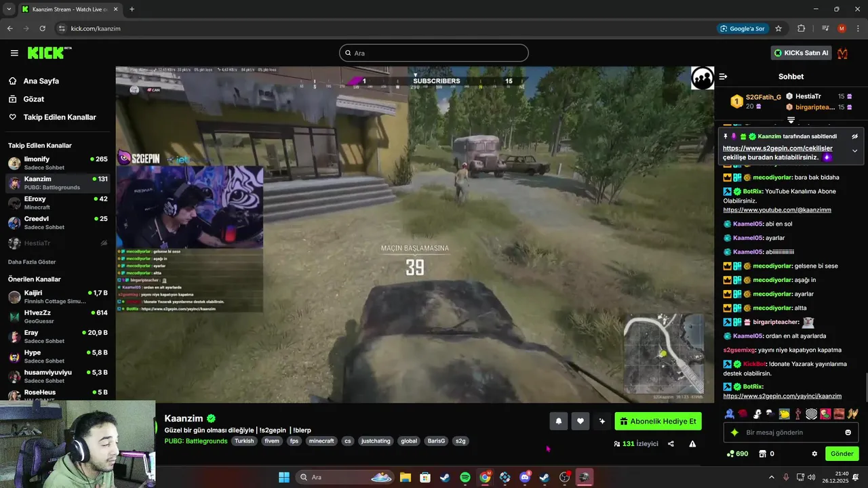
Task: Open Windows Start menu
Action: [284, 477]
